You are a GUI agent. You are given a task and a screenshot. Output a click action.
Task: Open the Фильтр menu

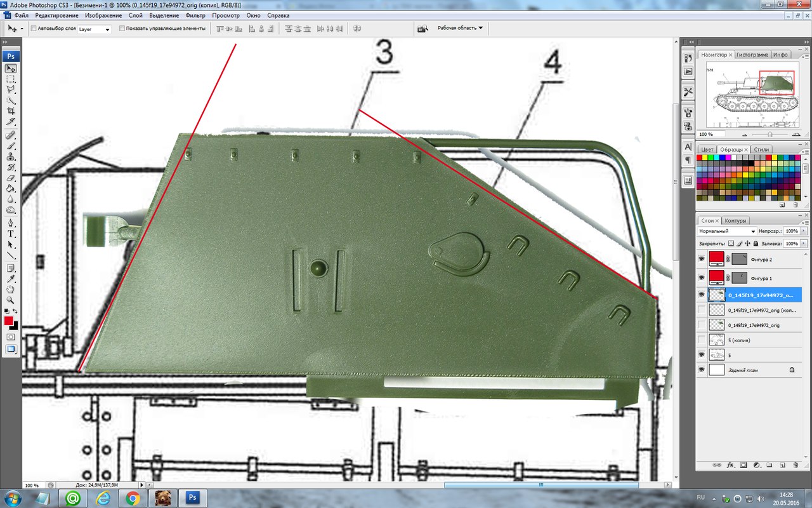pos(195,15)
